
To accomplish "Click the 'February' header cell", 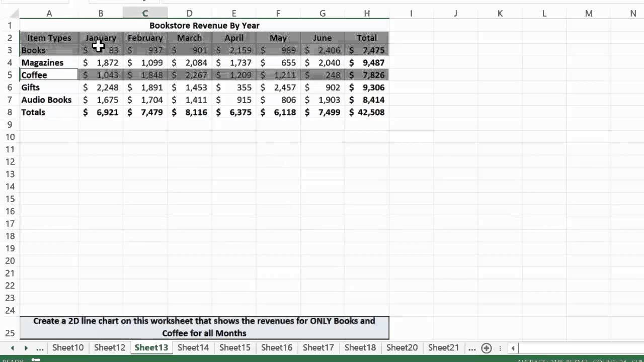I will (x=145, y=38).
